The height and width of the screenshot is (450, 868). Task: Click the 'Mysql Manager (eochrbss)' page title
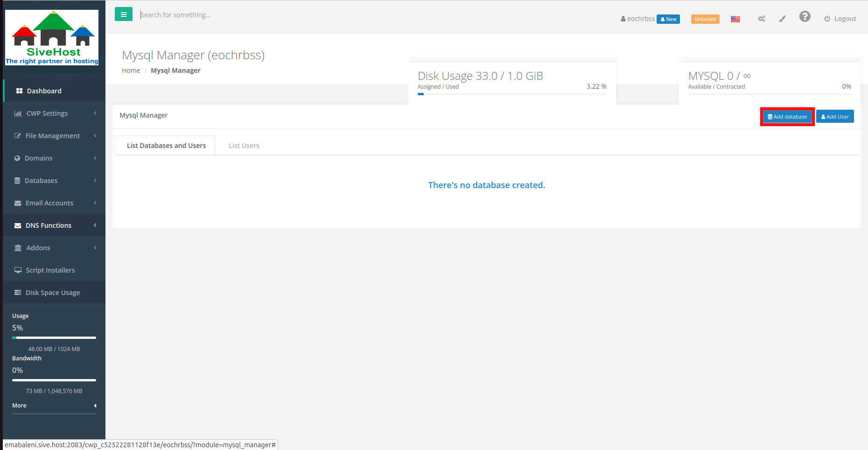point(193,55)
